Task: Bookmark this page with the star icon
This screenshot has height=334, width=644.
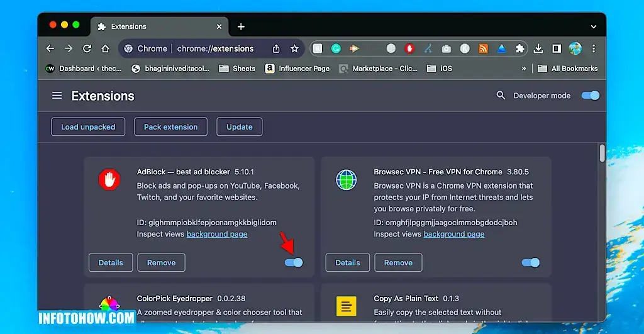Action: [294, 48]
